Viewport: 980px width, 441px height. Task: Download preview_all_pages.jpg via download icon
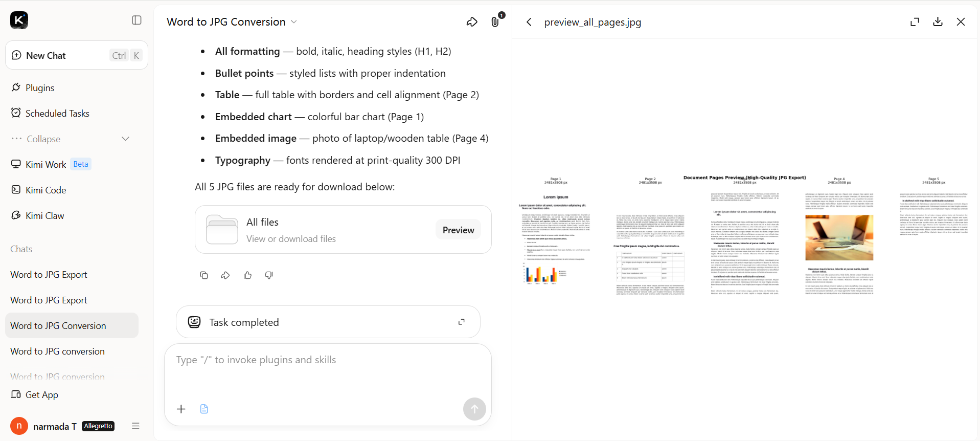(x=938, y=21)
